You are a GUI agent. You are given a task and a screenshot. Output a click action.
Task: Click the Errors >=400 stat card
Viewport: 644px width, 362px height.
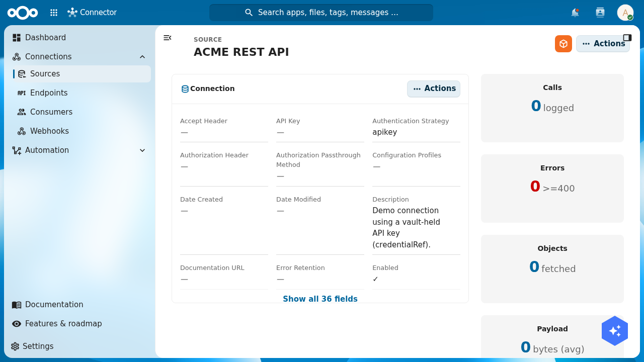552,189
